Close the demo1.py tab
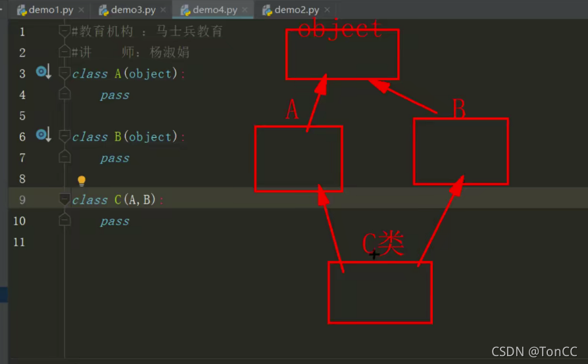This screenshot has height=364, width=588. [81, 10]
